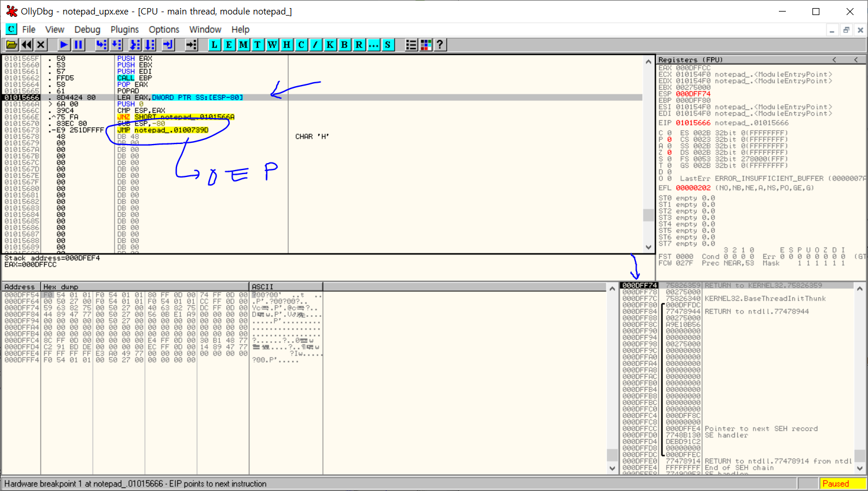
Task: Click the question mark help icon
Action: tap(440, 45)
